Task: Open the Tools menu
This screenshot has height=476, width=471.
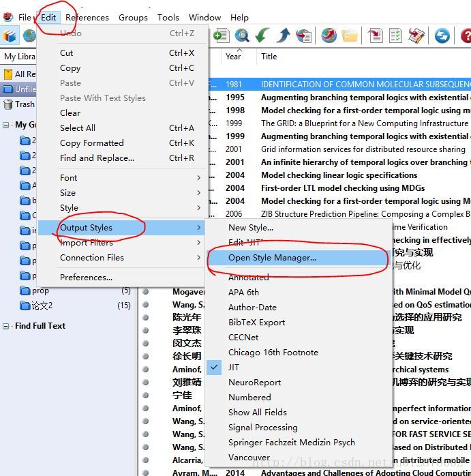Action: (x=168, y=17)
